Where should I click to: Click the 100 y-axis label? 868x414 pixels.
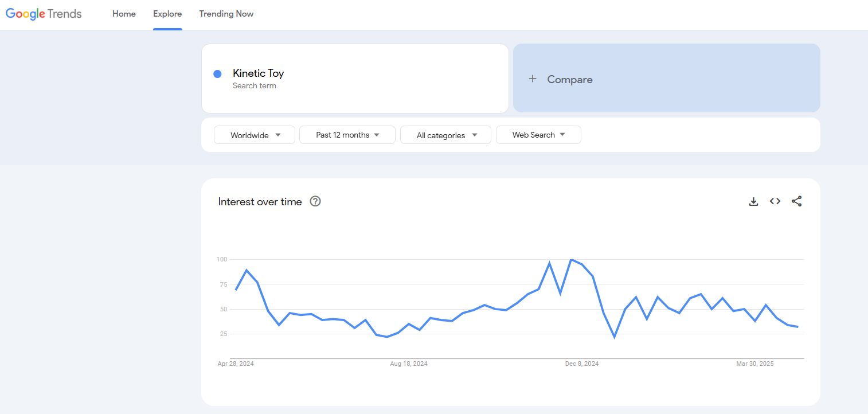pyautogui.click(x=222, y=259)
